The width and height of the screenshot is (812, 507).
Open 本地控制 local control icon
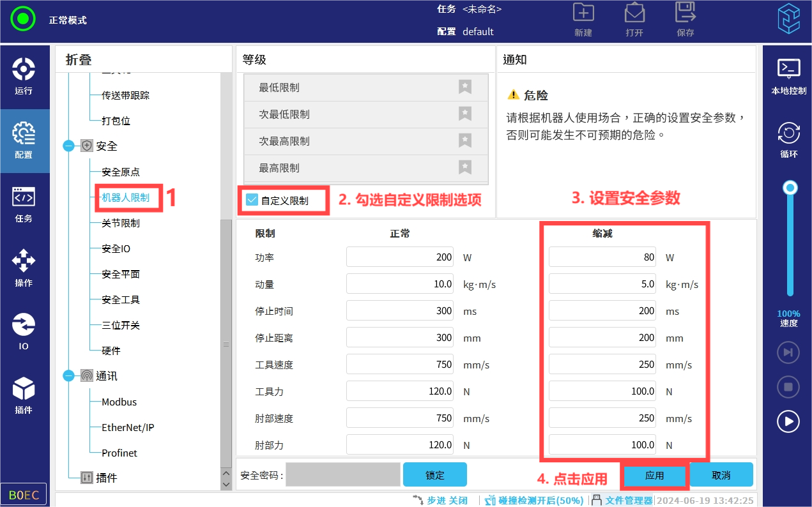click(788, 76)
